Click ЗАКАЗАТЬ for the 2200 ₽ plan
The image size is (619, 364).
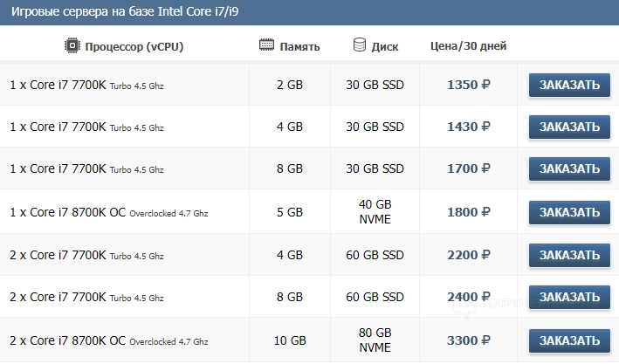(x=569, y=255)
